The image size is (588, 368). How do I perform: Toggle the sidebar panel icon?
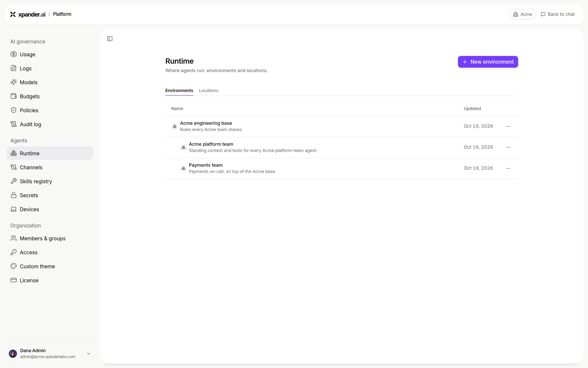pyautogui.click(x=110, y=39)
